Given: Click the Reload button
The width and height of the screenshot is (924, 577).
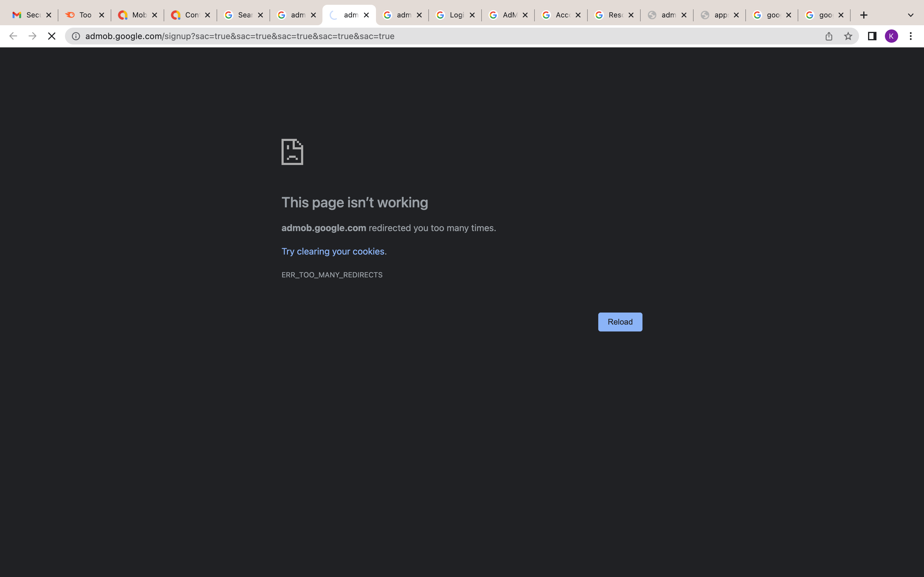Looking at the screenshot, I should click(x=620, y=322).
